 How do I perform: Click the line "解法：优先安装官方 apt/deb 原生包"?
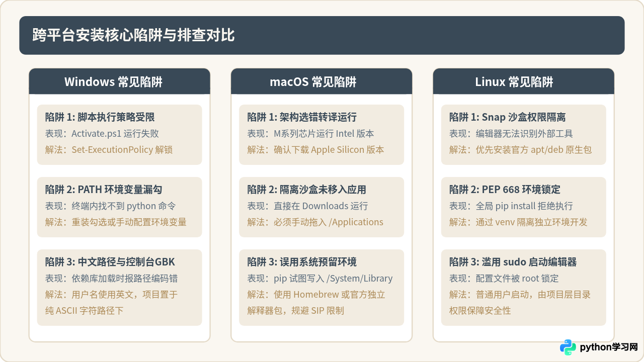521,150
